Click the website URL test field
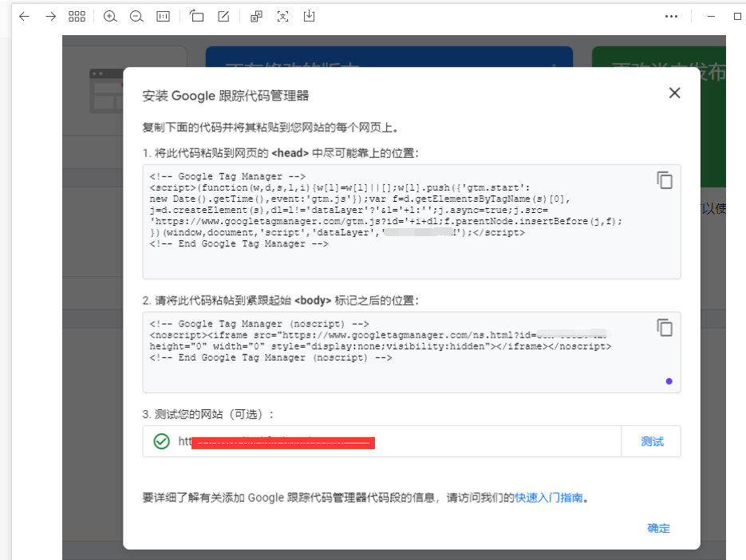Image resolution: width=746 pixels, height=560 pixels. 382,441
